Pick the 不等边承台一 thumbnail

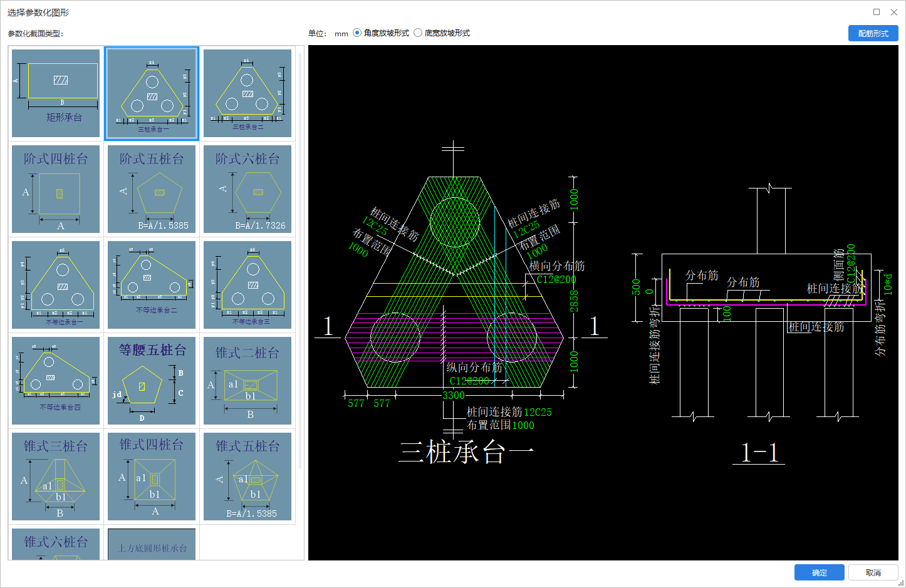pyautogui.click(x=56, y=285)
